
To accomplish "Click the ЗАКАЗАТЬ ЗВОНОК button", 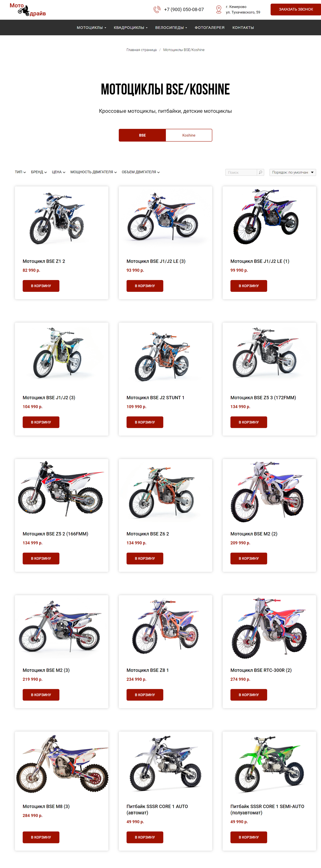I will (x=296, y=9).
